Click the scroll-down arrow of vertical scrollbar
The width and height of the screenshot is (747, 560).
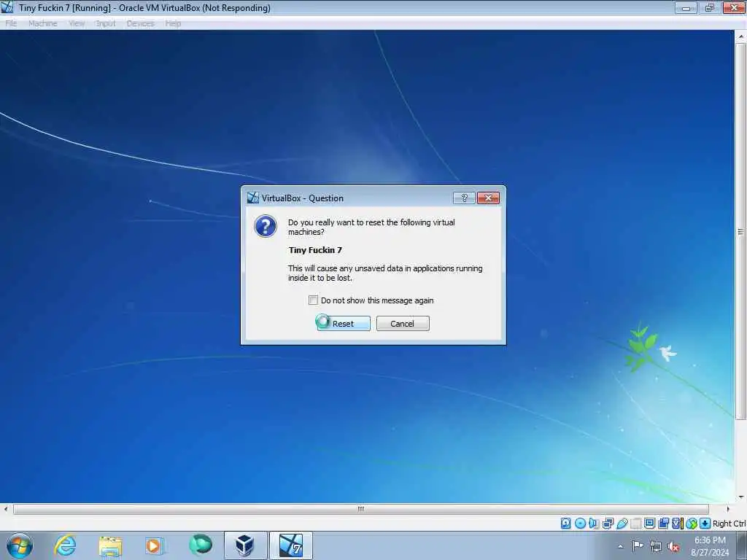coord(741,497)
